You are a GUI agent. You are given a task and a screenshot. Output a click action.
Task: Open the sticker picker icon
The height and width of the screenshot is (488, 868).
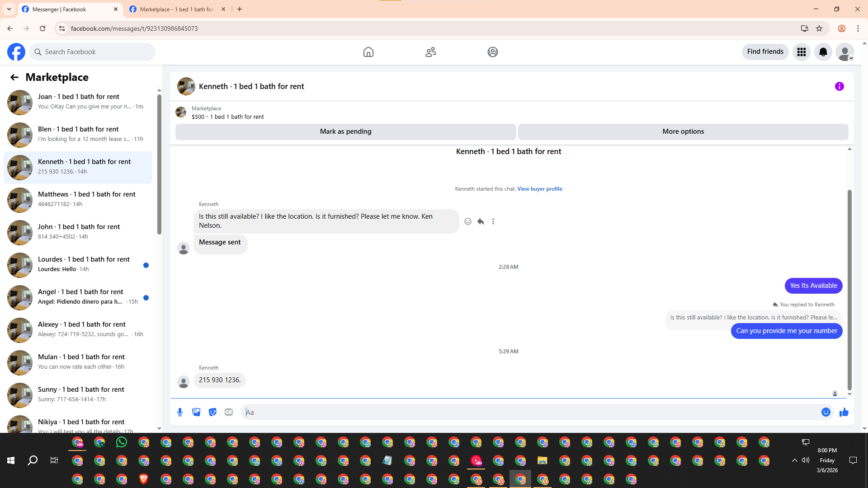212,412
